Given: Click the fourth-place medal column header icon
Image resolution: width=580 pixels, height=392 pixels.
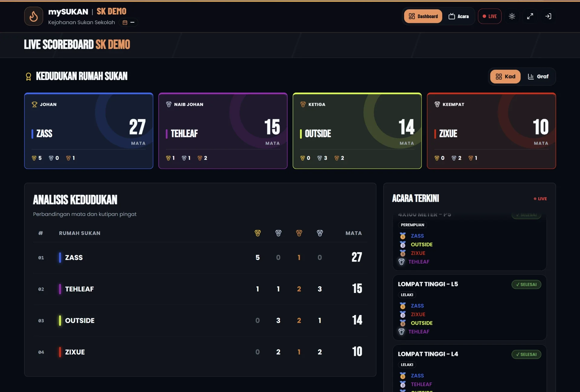Looking at the screenshot, I should coord(320,233).
